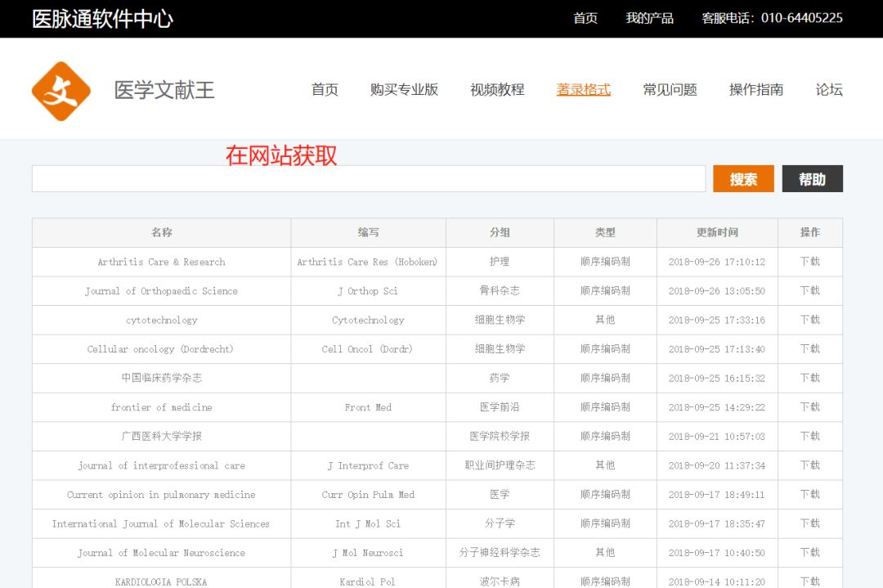Click the customer service phone 010-64405225

(x=802, y=18)
